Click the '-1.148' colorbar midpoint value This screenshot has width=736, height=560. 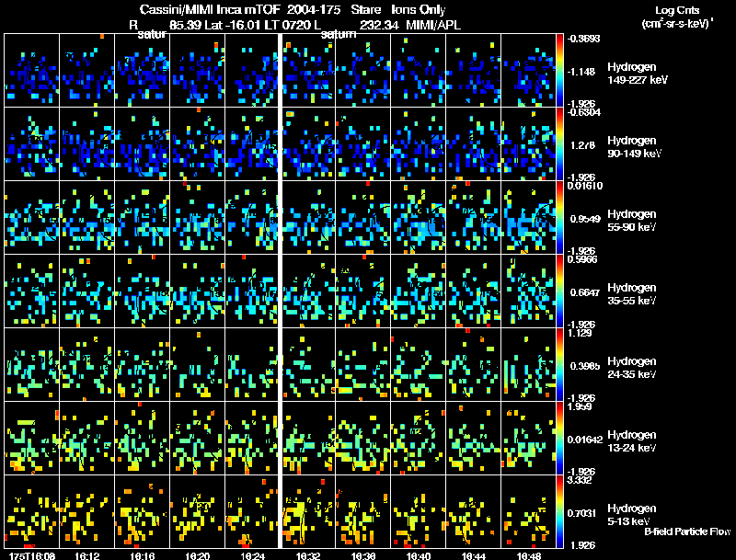(x=582, y=72)
